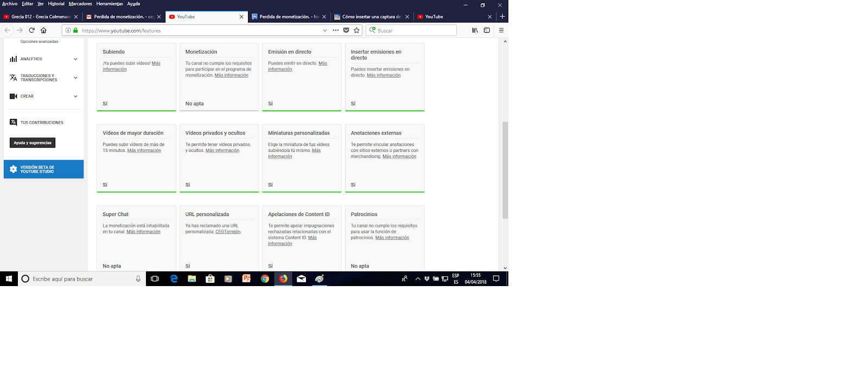Show site security padlock info
This screenshot has height=380, width=868.
pyautogui.click(x=75, y=30)
